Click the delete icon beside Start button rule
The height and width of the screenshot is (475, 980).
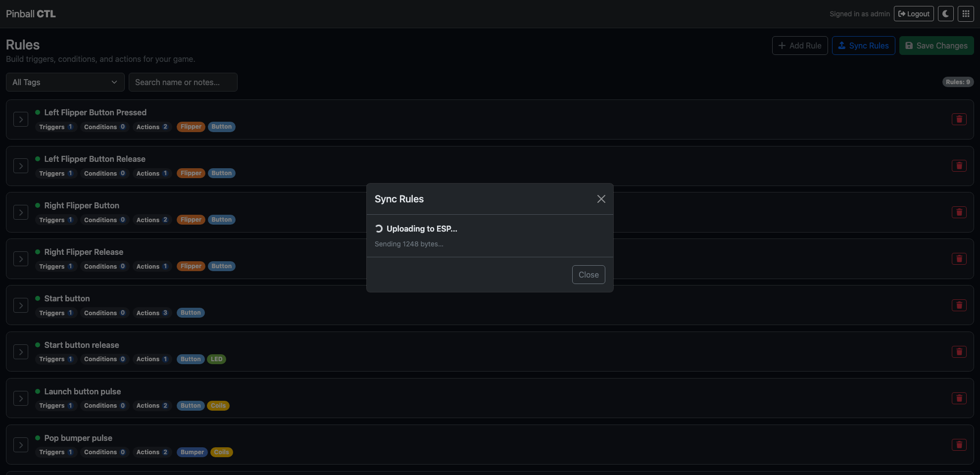959,305
